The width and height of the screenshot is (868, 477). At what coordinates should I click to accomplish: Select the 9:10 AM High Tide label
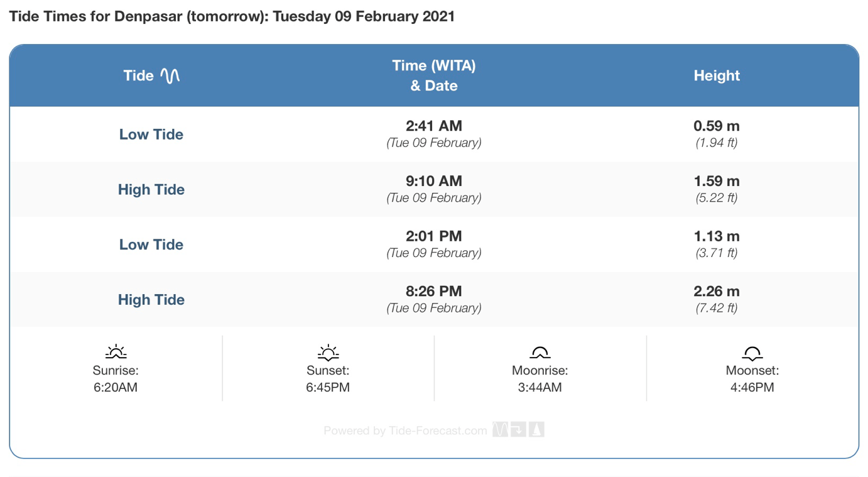pos(151,190)
